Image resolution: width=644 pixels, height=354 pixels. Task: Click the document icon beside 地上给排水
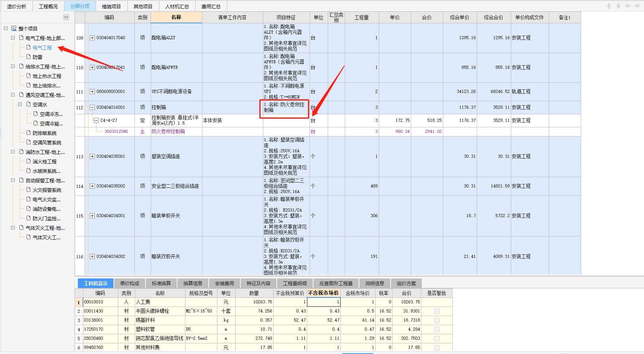click(28, 85)
